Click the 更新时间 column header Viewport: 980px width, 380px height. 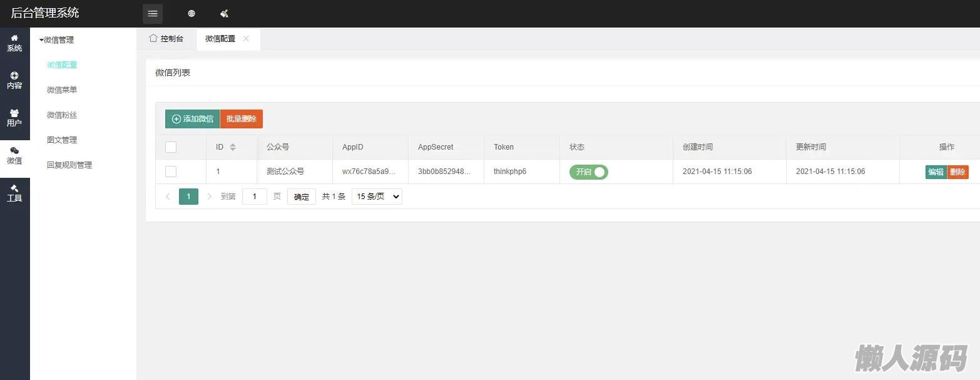(811, 147)
